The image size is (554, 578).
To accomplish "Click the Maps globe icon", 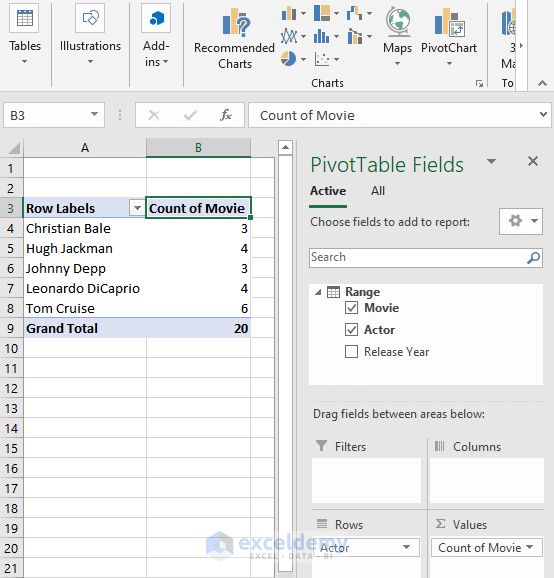I will pyautogui.click(x=398, y=22).
